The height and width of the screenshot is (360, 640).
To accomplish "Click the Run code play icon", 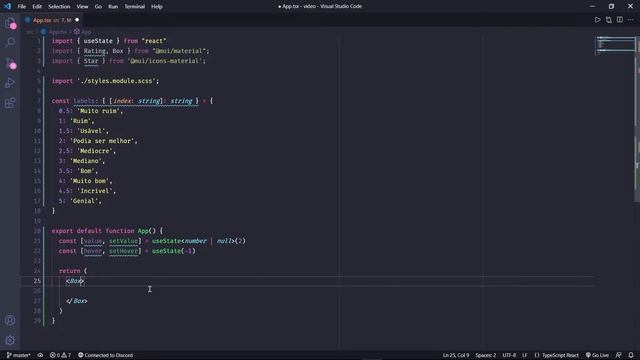I will click(598, 20).
